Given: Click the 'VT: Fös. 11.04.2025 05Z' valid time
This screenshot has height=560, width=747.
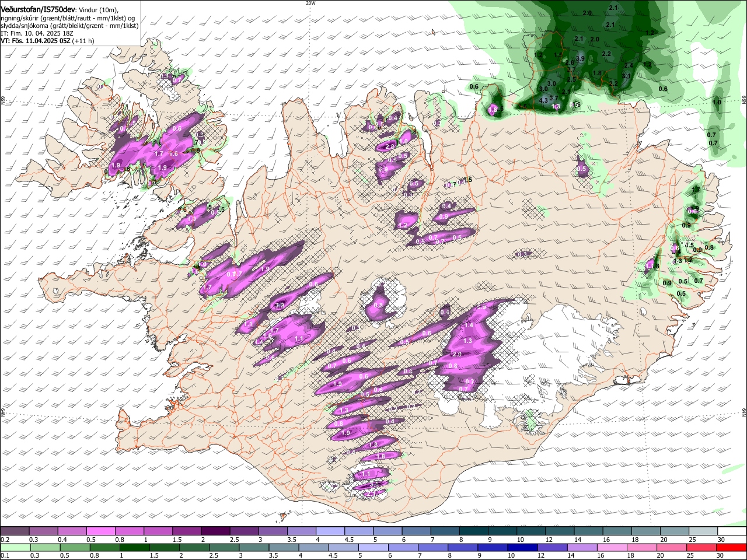Looking at the screenshot, I should 36,41.
